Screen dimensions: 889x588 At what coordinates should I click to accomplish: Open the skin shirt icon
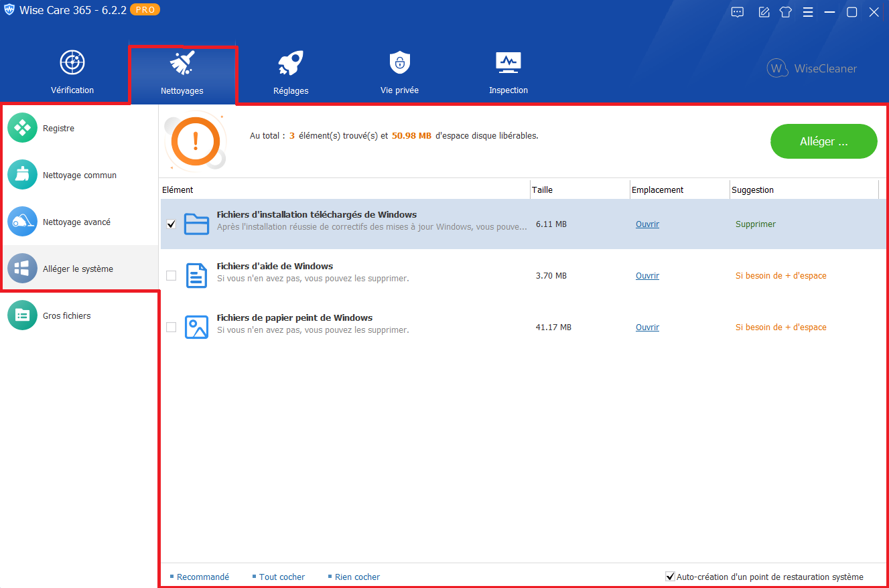pyautogui.click(x=786, y=12)
